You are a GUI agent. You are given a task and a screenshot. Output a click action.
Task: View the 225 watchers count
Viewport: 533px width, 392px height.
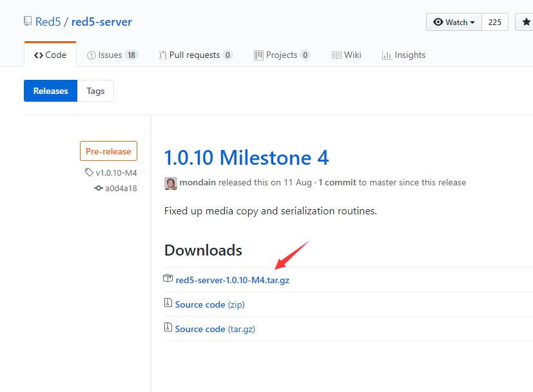click(x=494, y=22)
